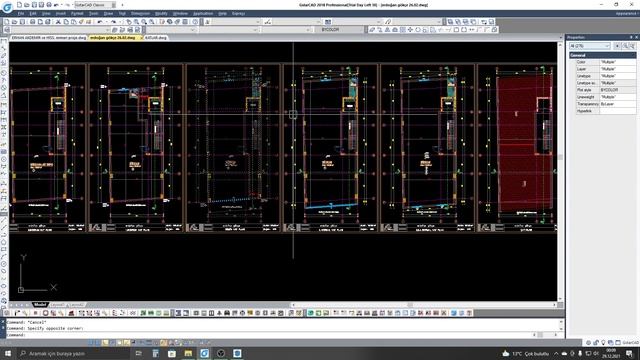
Task: Open the File menu
Action: pos(20,13)
